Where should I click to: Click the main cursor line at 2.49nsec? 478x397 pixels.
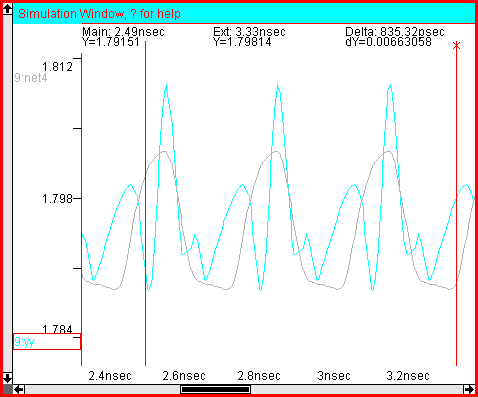(145, 203)
